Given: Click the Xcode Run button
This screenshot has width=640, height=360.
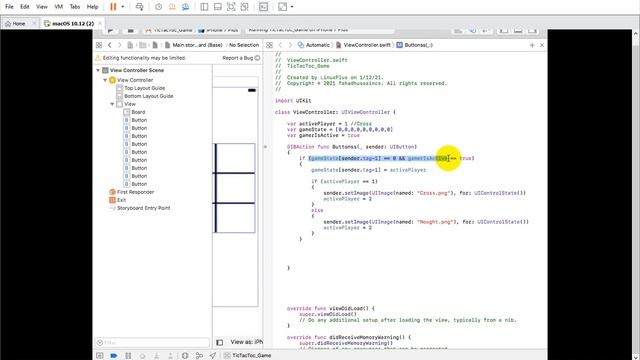Looking at the screenshot, I should point(111,31).
